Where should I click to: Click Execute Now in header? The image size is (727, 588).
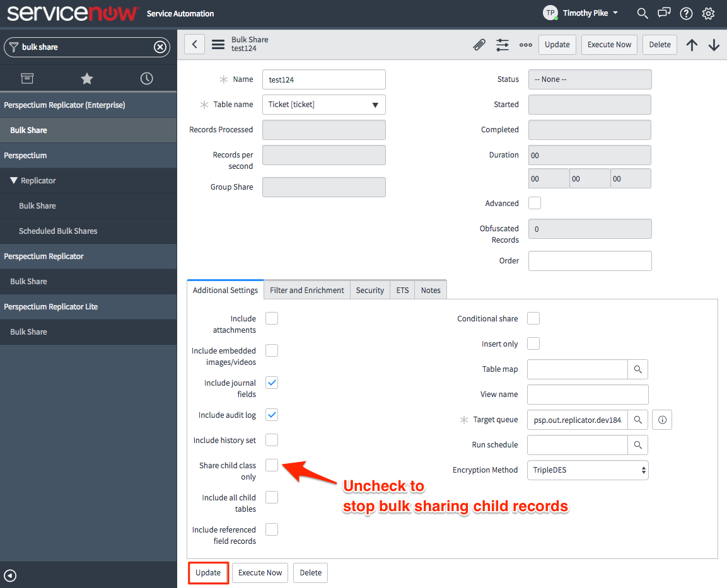(609, 45)
